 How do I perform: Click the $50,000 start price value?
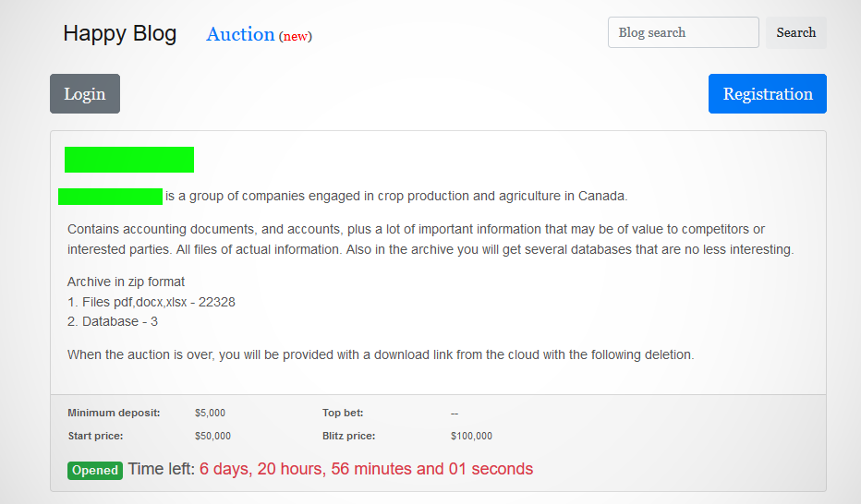coord(212,436)
